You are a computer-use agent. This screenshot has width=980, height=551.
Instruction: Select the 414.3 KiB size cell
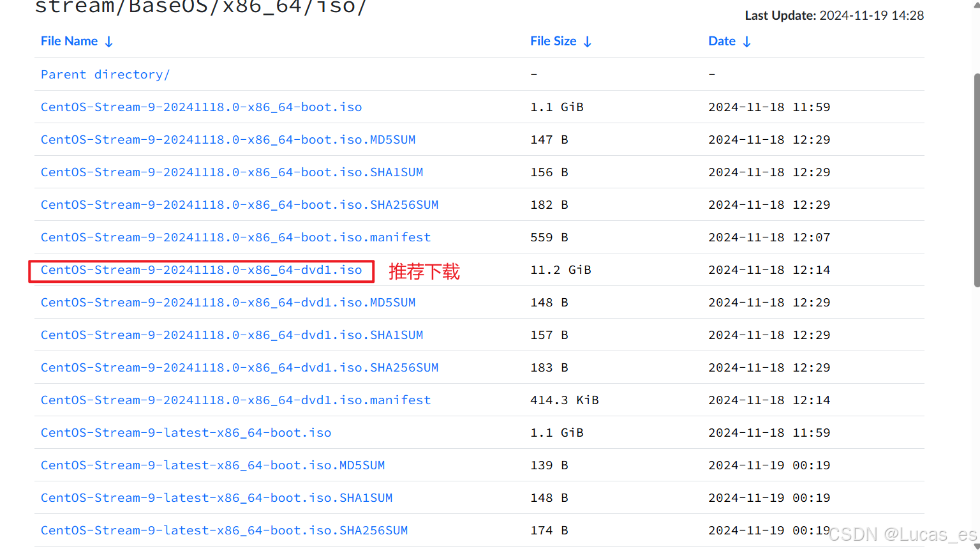click(565, 400)
